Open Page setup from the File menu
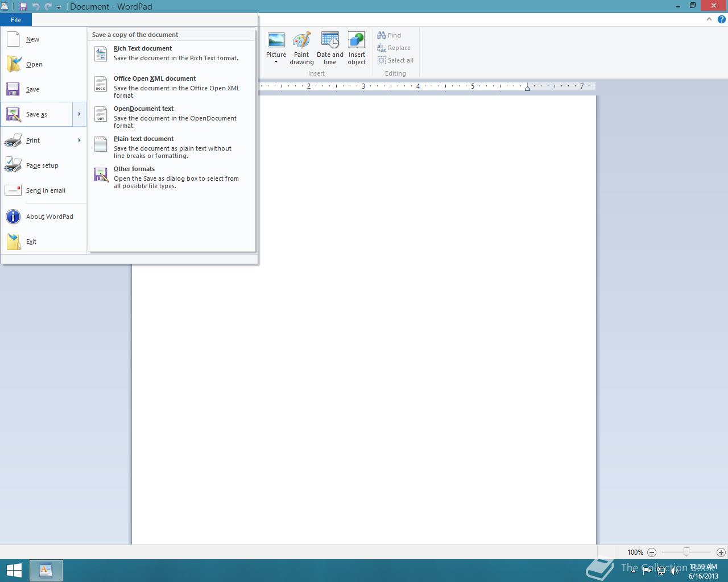 point(44,166)
